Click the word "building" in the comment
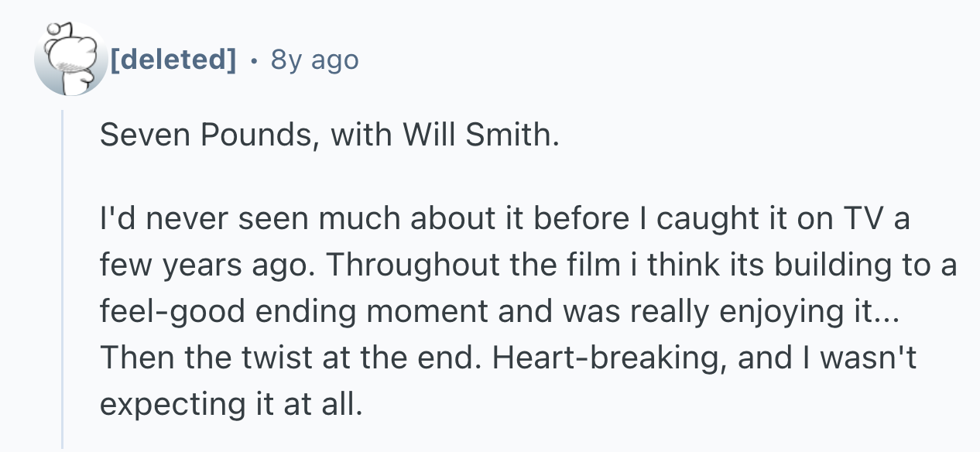The width and height of the screenshot is (980, 452). 850,265
